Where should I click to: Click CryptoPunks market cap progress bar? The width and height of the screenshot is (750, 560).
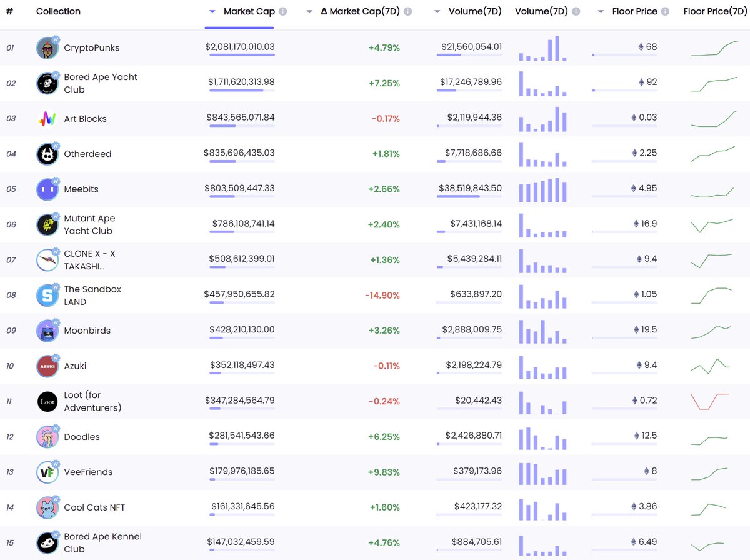point(242,55)
